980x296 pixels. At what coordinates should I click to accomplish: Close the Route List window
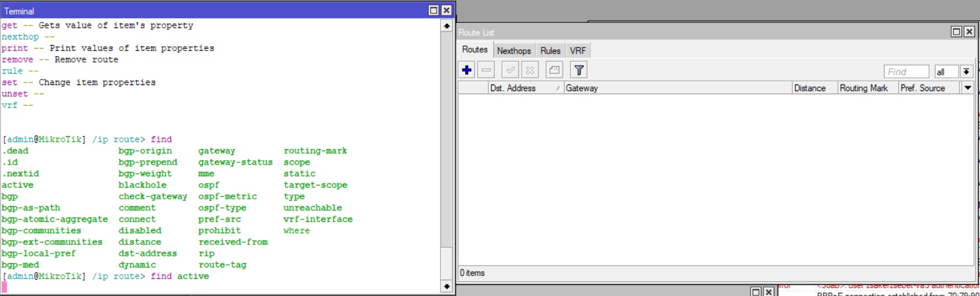pyautogui.click(x=969, y=32)
